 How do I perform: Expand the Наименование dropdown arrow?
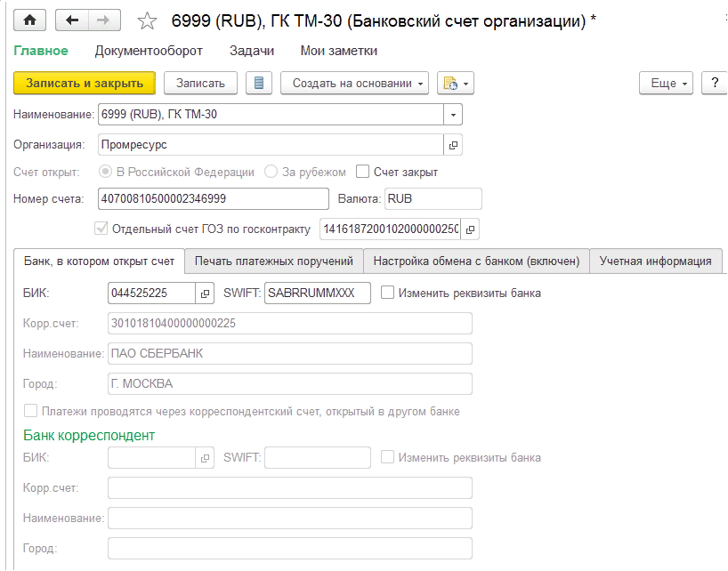(453, 115)
